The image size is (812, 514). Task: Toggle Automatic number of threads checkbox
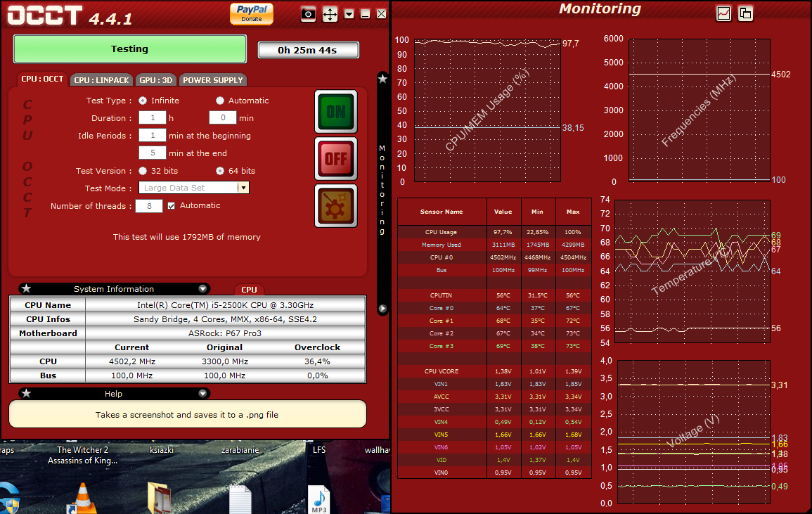172,206
